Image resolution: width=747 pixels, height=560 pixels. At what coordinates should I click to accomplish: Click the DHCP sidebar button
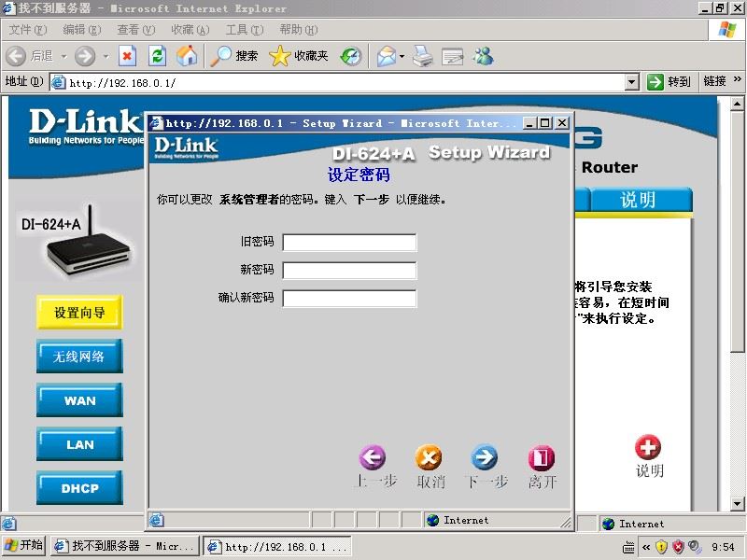pos(79,488)
